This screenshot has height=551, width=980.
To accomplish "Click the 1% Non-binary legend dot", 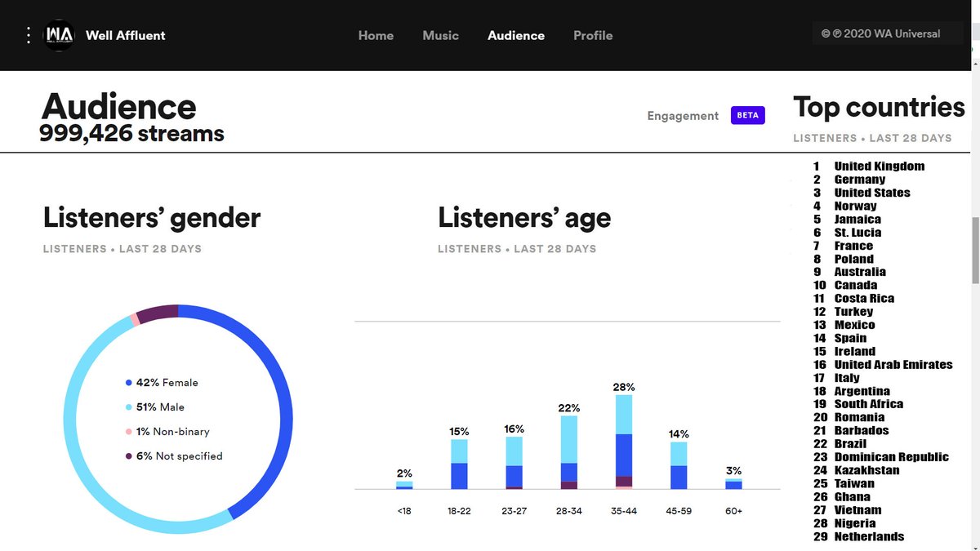I will (x=129, y=432).
